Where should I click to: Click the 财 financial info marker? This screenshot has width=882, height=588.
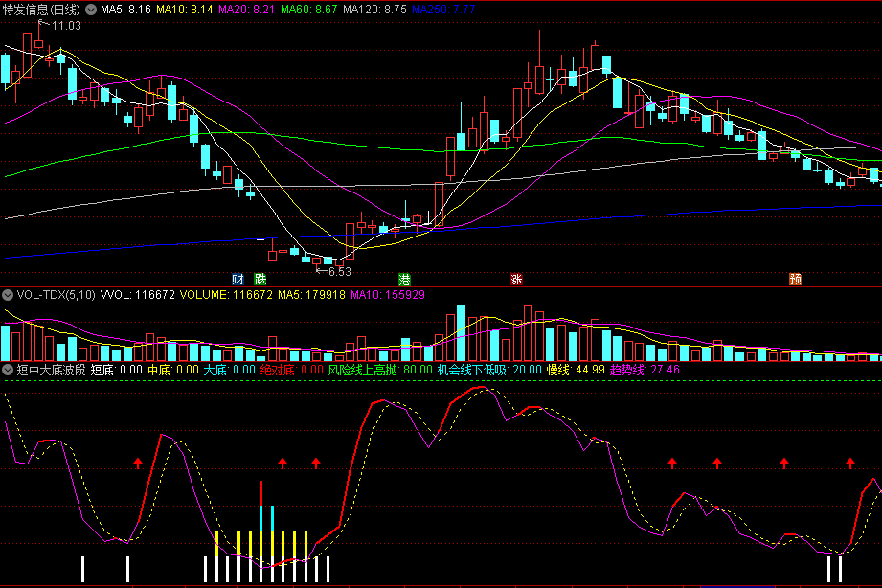237,279
